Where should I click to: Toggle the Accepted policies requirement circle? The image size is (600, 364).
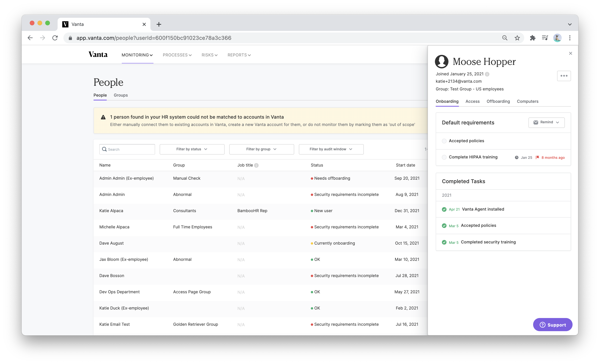tap(444, 141)
